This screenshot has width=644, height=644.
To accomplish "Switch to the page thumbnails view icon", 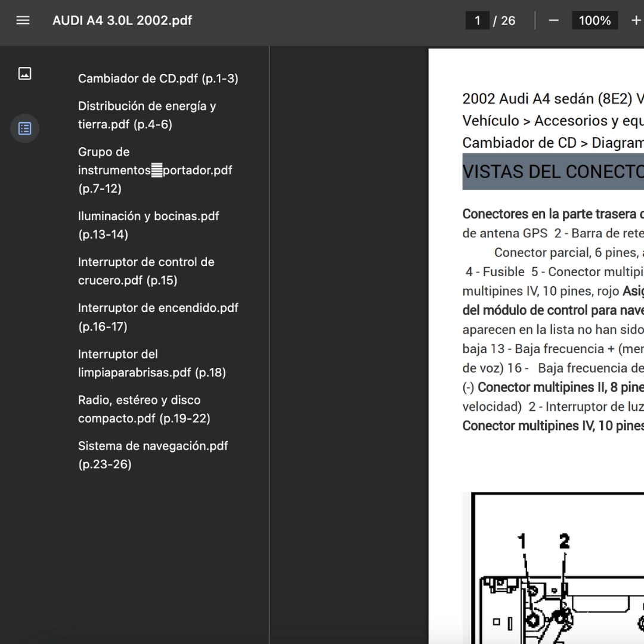I will click(x=24, y=73).
